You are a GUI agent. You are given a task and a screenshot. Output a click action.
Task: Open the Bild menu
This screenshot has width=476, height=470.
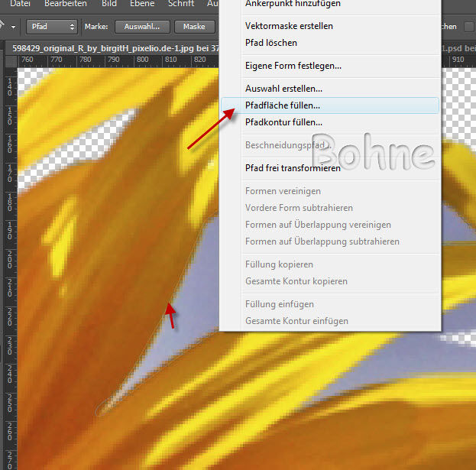pyautogui.click(x=110, y=4)
